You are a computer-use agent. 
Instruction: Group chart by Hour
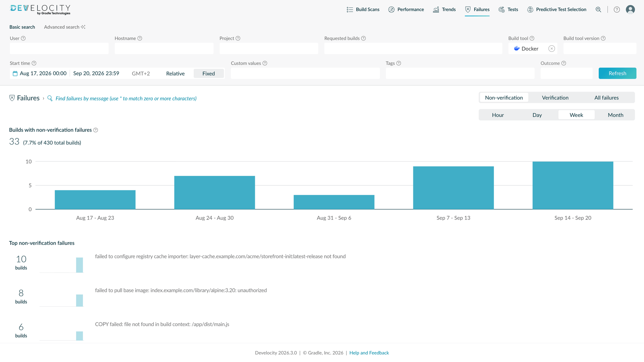[x=498, y=115]
